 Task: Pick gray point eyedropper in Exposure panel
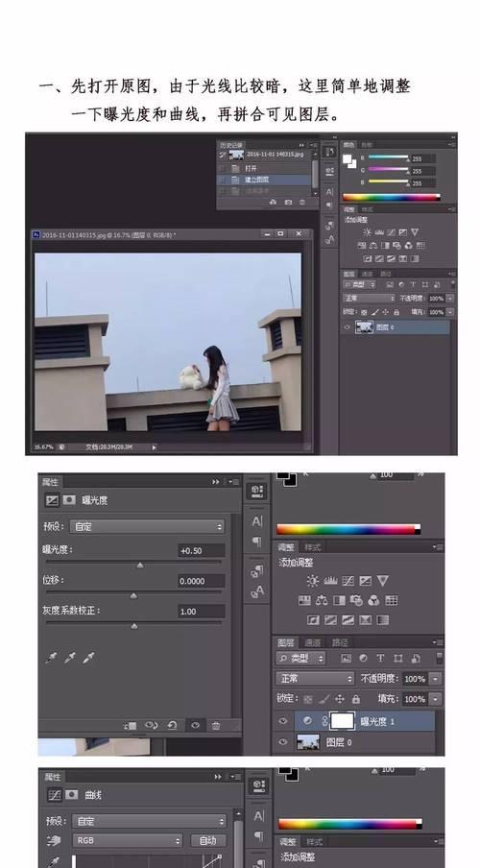[x=70, y=658]
